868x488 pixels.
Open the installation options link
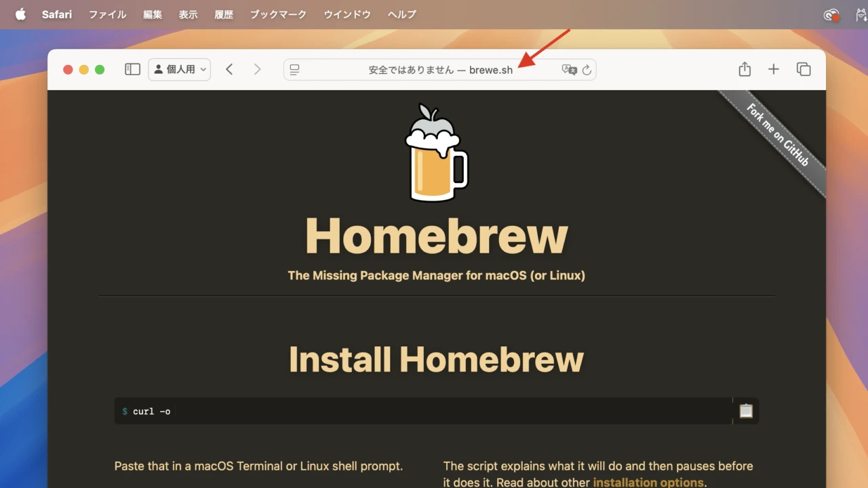[648, 483]
